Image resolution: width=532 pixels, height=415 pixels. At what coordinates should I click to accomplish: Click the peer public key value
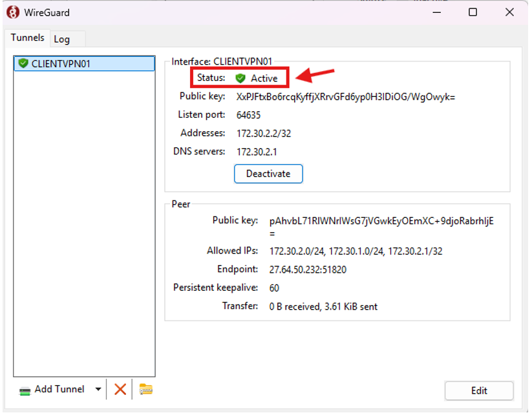tap(381, 227)
